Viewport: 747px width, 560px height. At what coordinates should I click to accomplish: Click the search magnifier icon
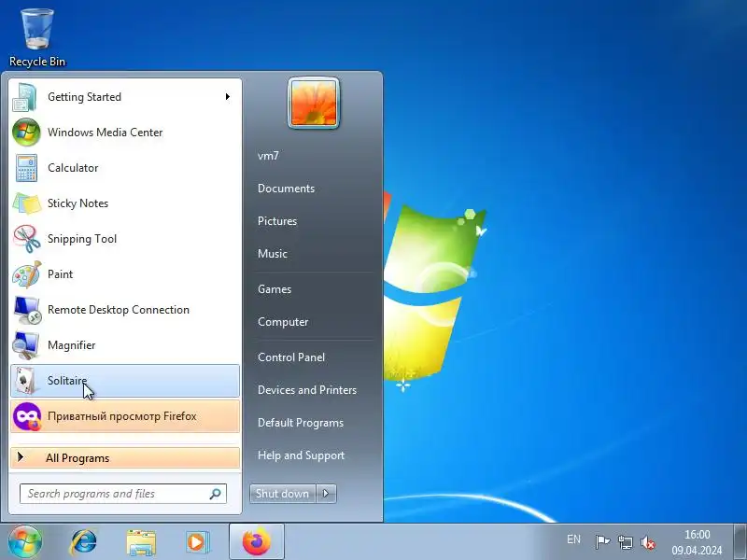(216, 494)
